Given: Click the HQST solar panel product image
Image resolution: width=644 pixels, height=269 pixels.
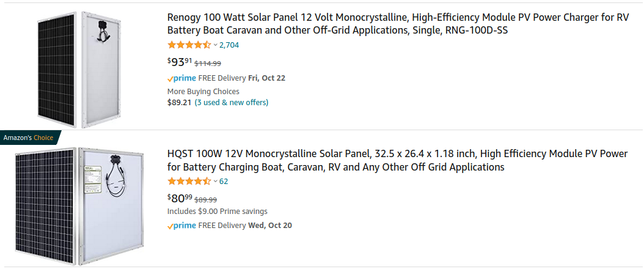Looking at the screenshot, I should click(78, 206).
